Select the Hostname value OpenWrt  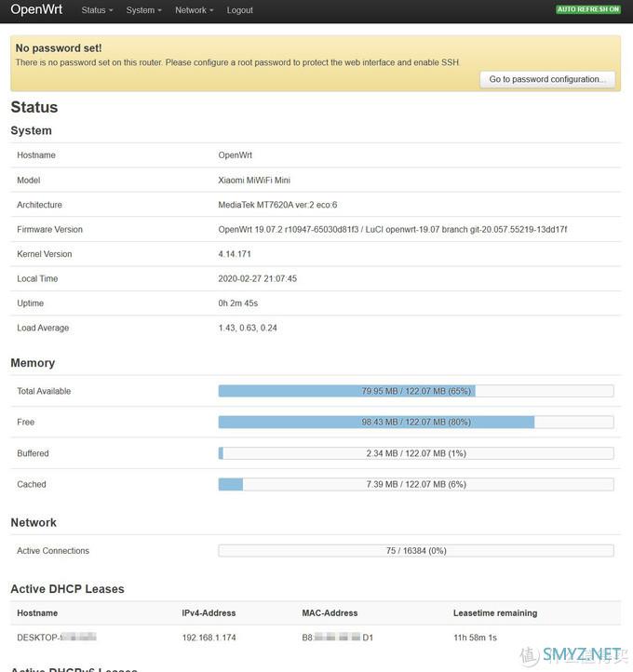[235, 155]
